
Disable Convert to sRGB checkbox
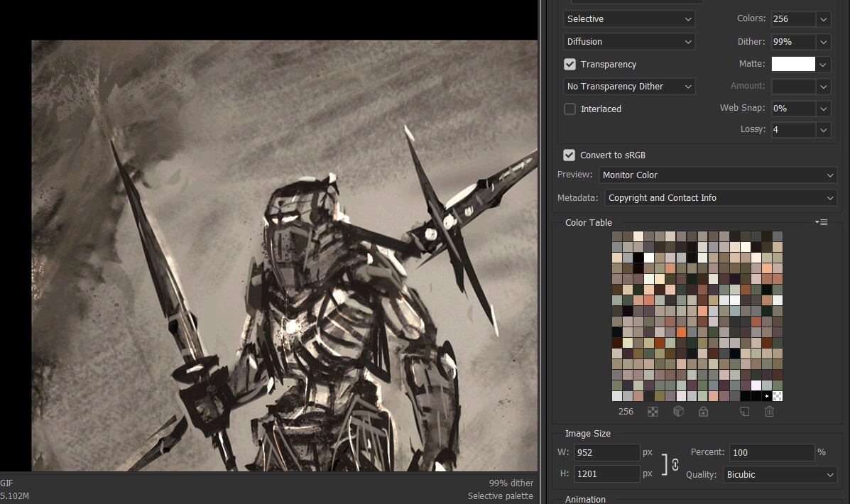point(569,155)
